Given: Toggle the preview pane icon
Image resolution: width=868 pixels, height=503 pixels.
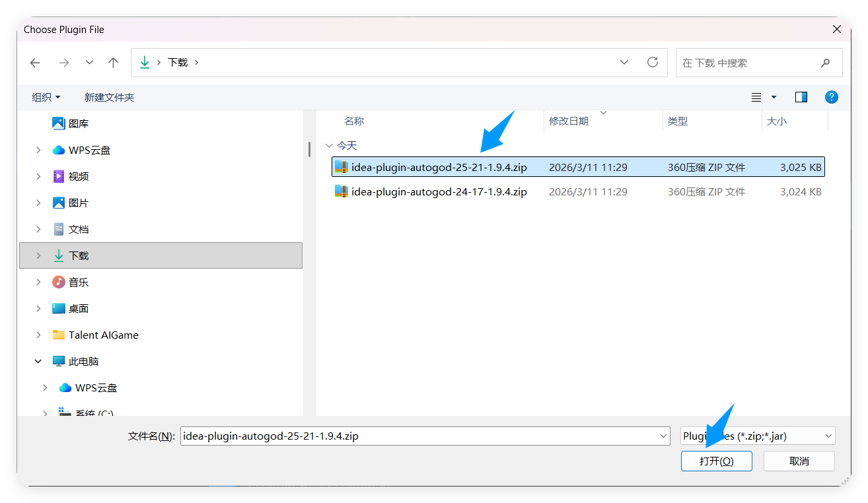Looking at the screenshot, I should (x=801, y=97).
